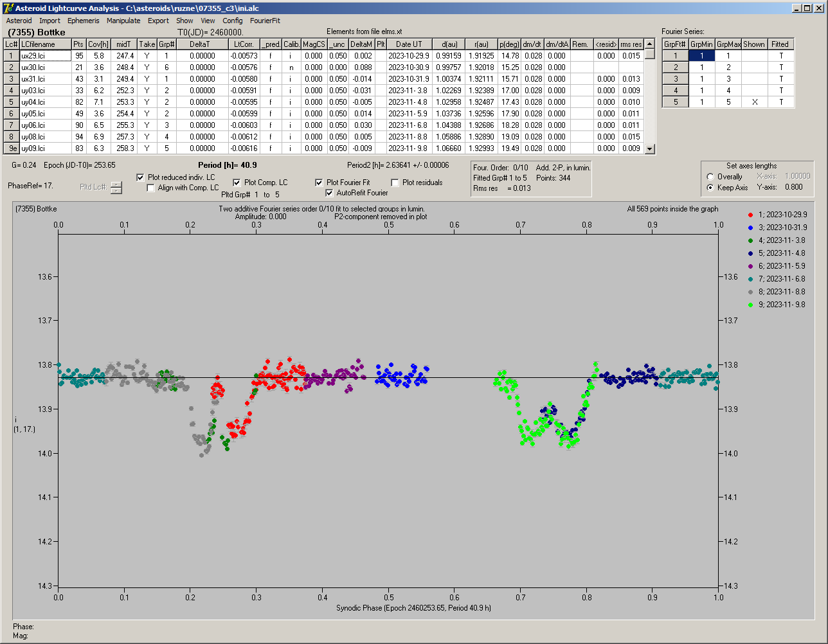Click the GrpMax Fourier column header

tap(728, 44)
